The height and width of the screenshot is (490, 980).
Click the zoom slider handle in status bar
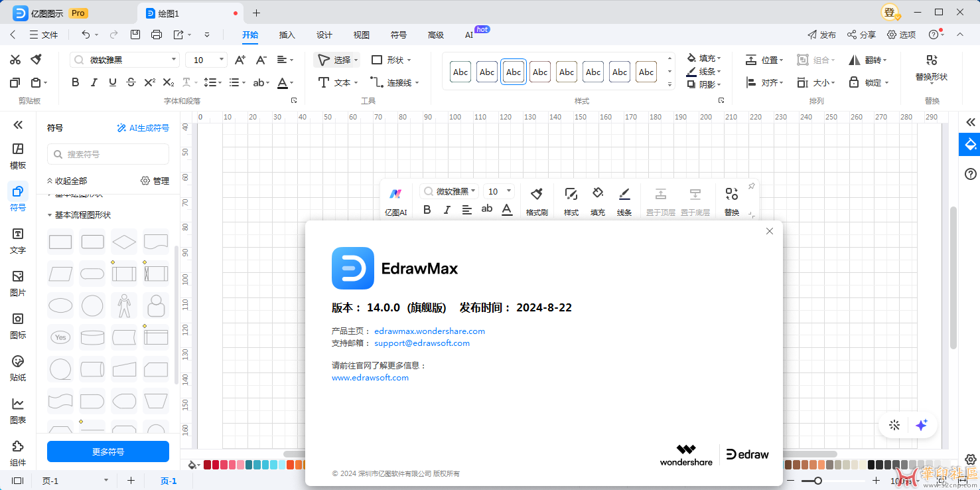pyautogui.click(x=818, y=481)
